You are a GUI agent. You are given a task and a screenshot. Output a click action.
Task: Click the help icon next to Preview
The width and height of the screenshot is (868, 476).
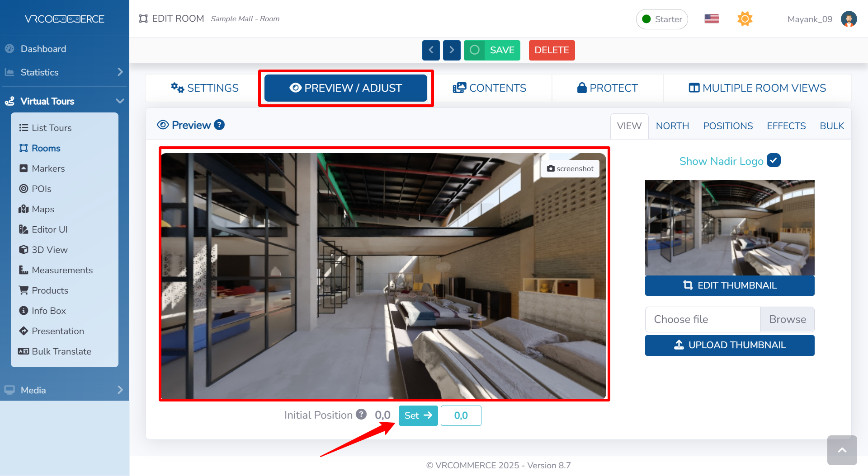pos(219,125)
